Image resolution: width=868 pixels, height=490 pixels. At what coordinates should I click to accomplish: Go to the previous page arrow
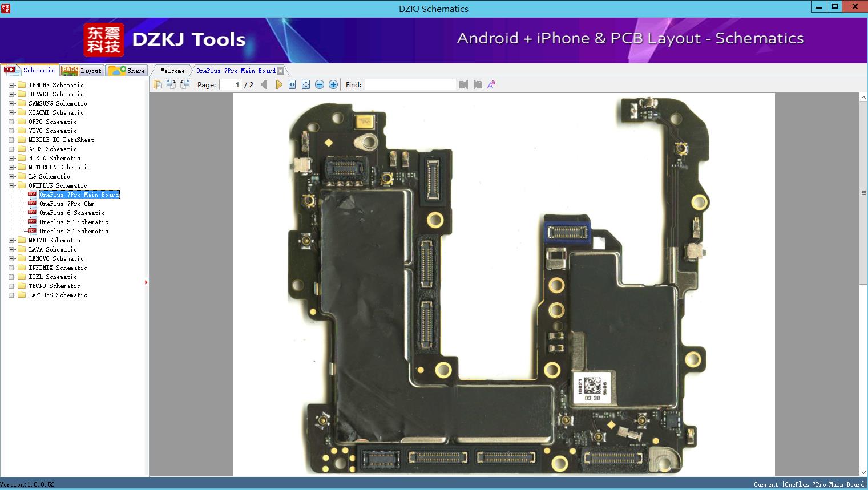(x=264, y=84)
